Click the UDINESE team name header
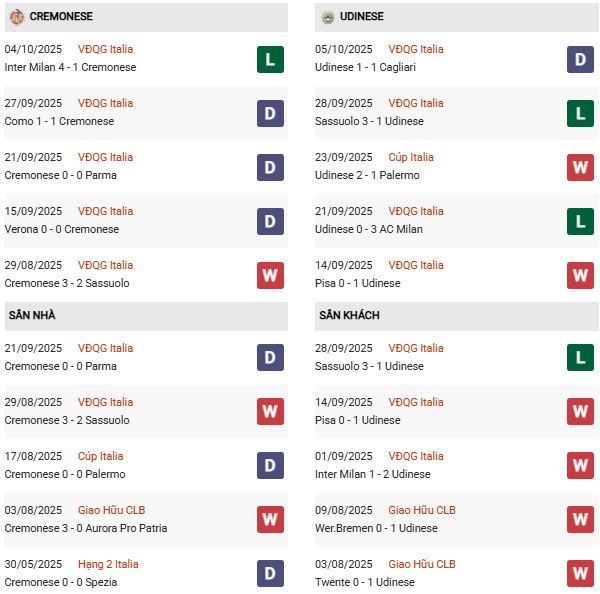 tap(361, 17)
